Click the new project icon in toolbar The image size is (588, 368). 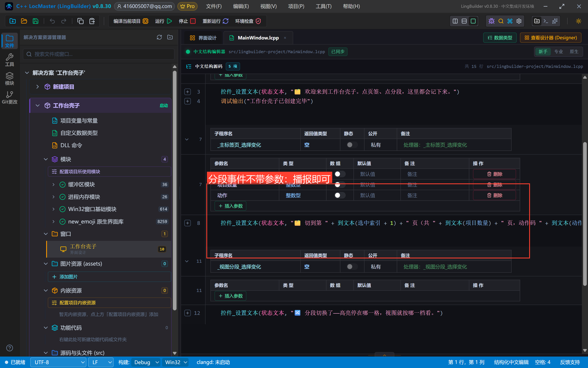pyautogui.click(x=12, y=21)
